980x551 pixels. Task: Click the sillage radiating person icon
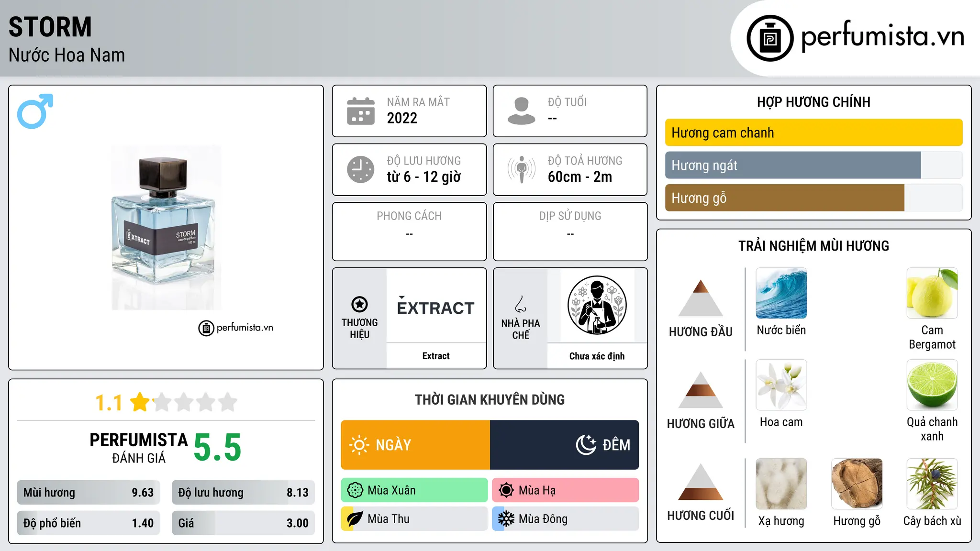tap(522, 169)
